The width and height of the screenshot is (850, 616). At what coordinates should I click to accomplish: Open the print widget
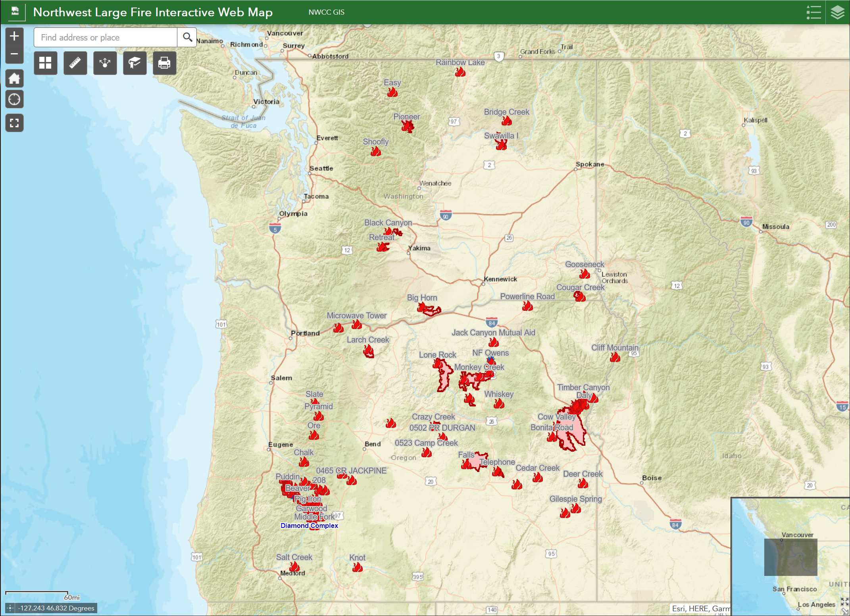[164, 63]
